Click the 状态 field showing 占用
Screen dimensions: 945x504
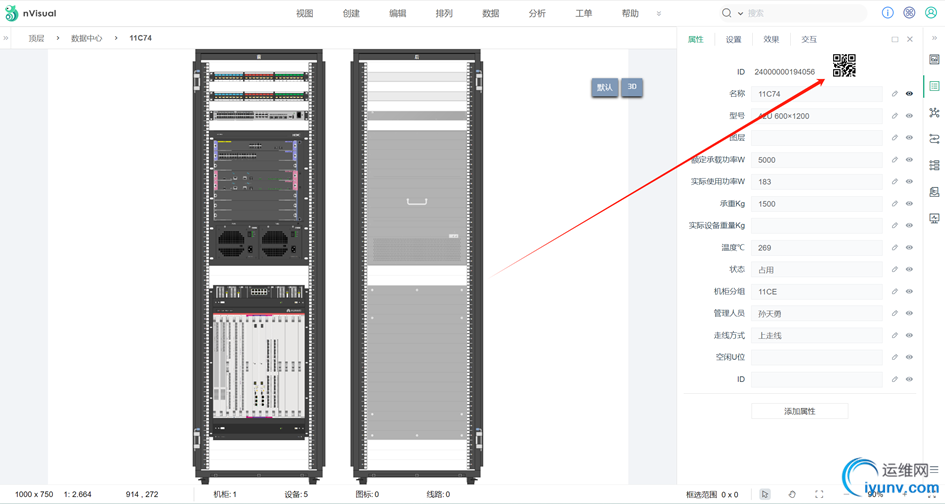pyautogui.click(x=817, y=269)
